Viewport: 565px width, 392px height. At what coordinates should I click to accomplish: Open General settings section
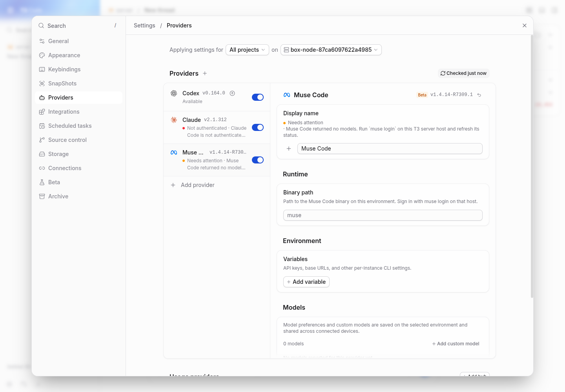78,41
